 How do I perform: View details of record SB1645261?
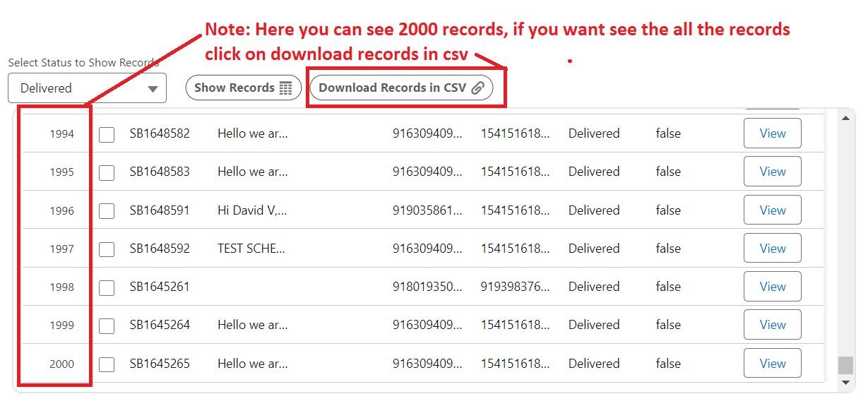(x=773, y=287)
